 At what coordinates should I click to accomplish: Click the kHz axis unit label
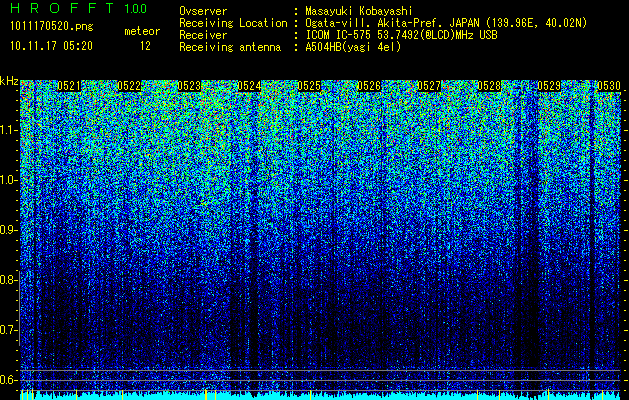[9, 81]
